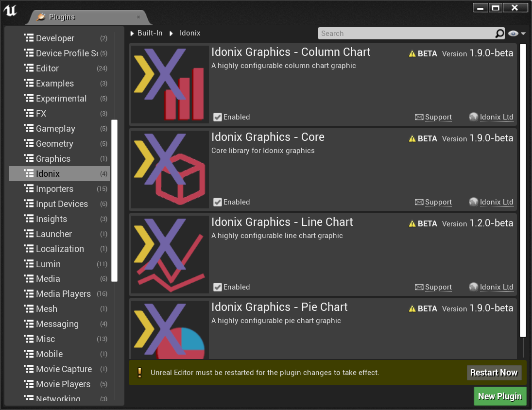Click the Idonix Graphics - Core title
Screen dimensions: 532x410
pyautogui.click(x=268, y=137)
